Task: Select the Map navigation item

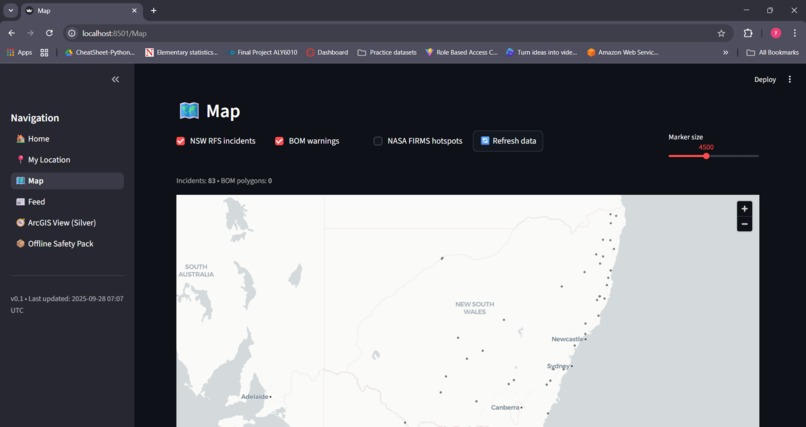Action: point(67,181)
